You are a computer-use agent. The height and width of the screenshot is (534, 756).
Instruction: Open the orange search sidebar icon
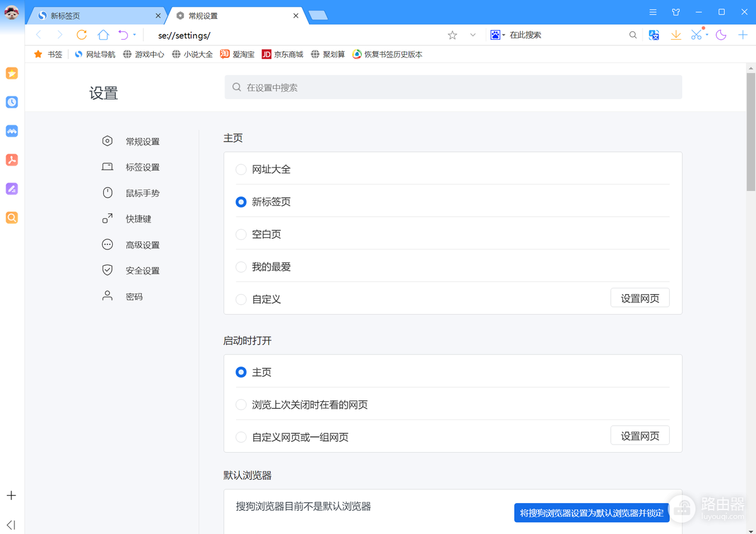12,218
